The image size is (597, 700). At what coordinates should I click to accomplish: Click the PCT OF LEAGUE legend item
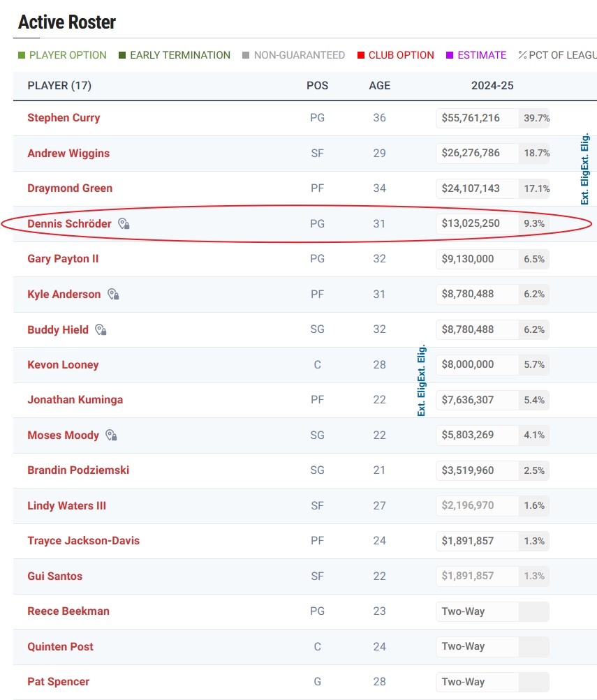(557, 55)
